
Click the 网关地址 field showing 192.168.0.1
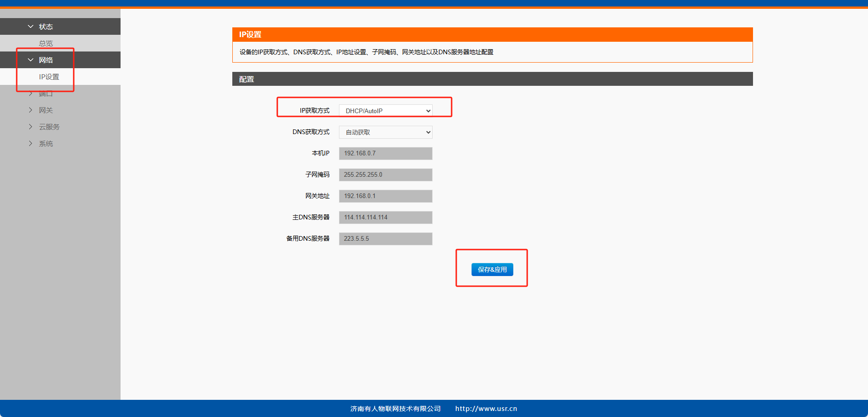click(x=385, y=196)
